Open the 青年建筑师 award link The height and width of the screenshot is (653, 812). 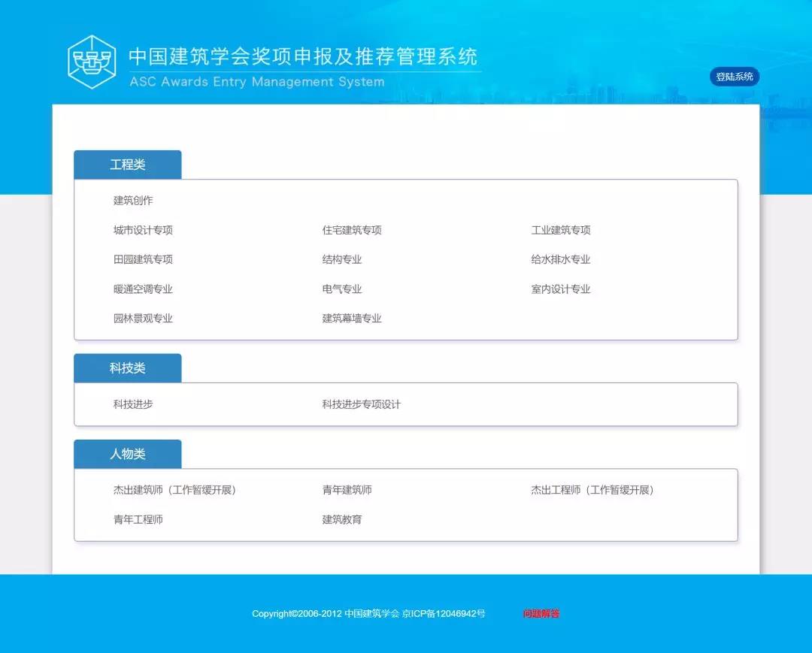347,490
